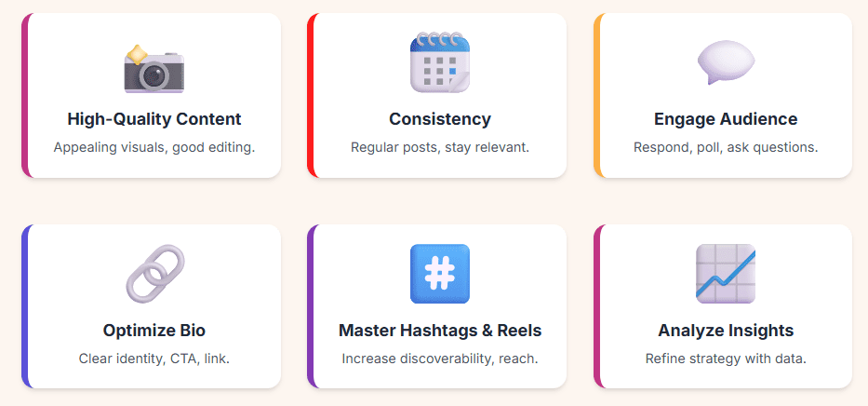The image size is (868, 406).
Task: Click the rising chart icon
Action: coord(726,274)
